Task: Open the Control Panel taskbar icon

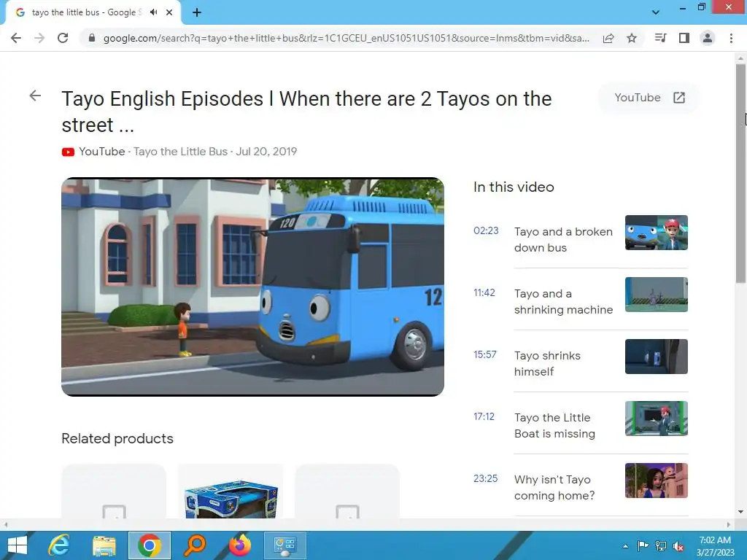Action: [x=285, y=545]
